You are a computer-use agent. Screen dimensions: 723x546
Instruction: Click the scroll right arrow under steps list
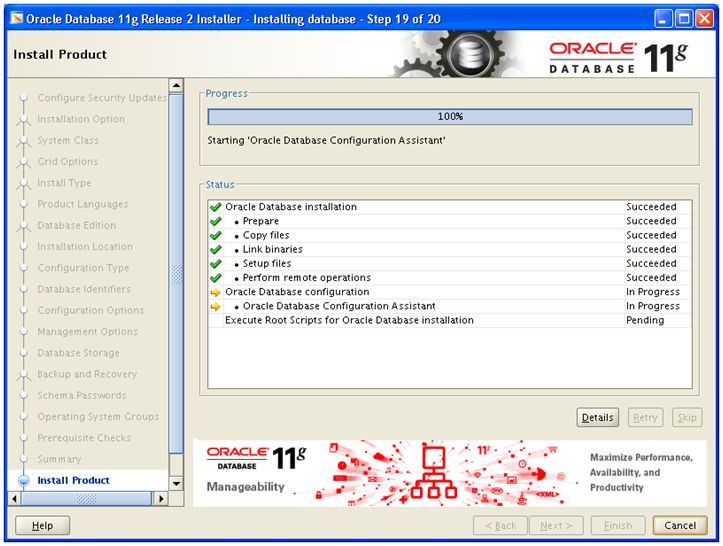coord(161,499)
